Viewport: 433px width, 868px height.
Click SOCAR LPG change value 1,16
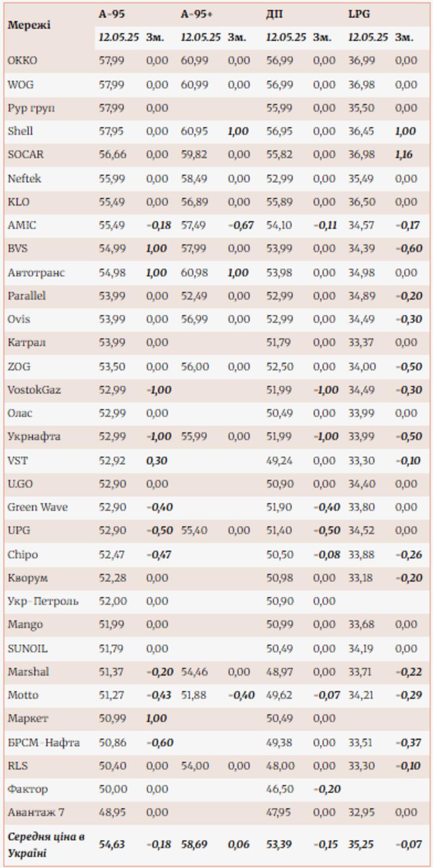tap(403, 154)
